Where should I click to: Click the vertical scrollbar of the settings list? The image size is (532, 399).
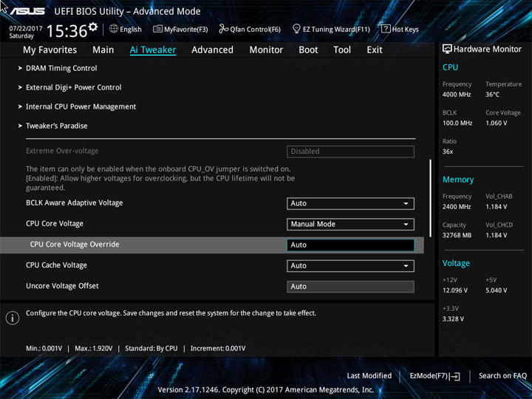click(x=431, y=198)
